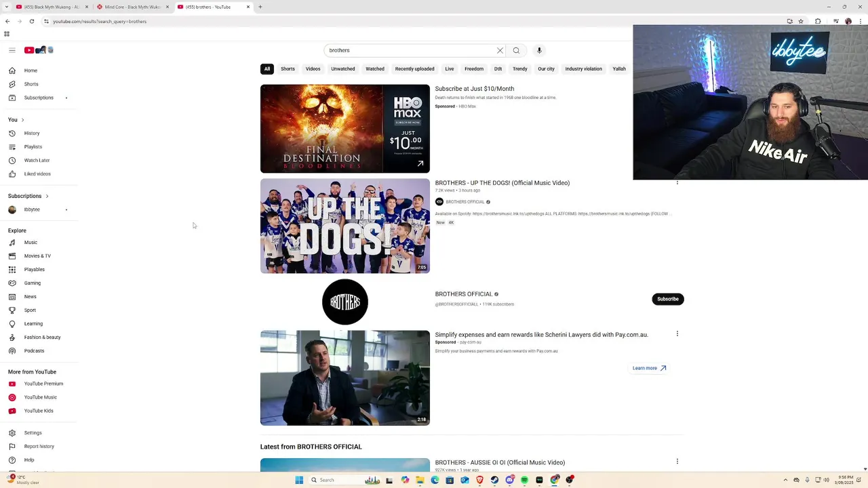
Task: Open a new browser tab
Action: click(260, 7)
